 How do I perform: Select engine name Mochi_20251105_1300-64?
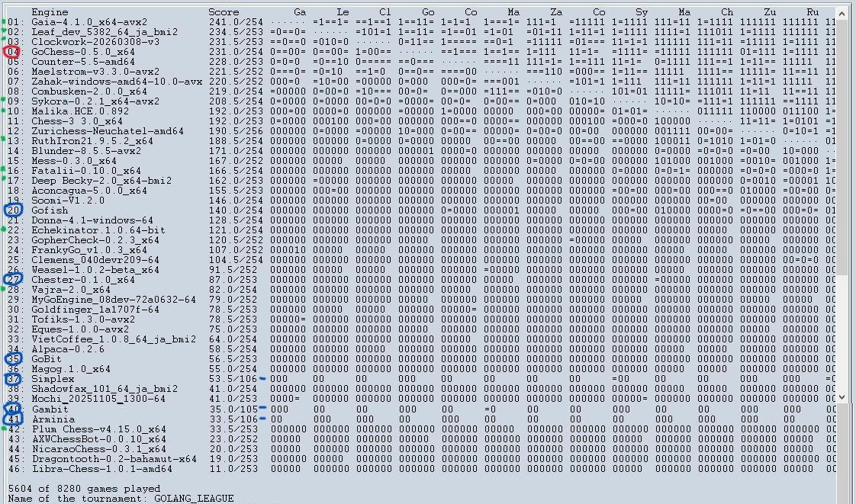point(98,399)
